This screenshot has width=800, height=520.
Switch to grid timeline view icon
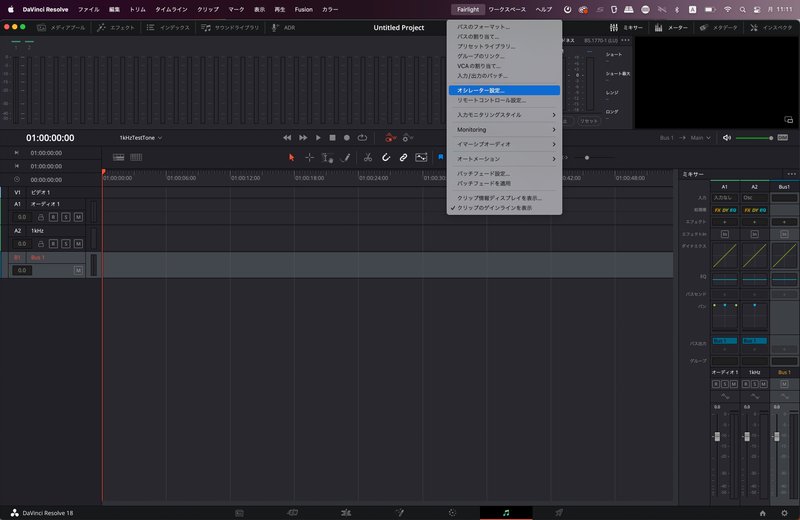click(136, 158)
